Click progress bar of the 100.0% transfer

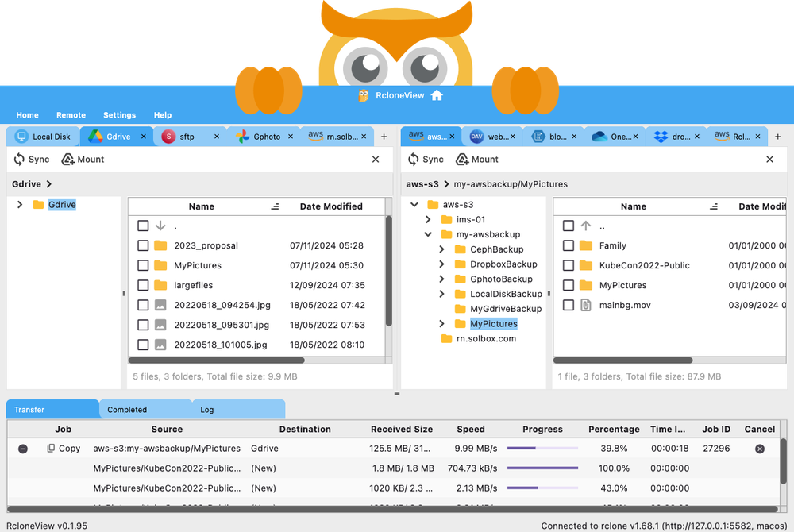(542, 468)
